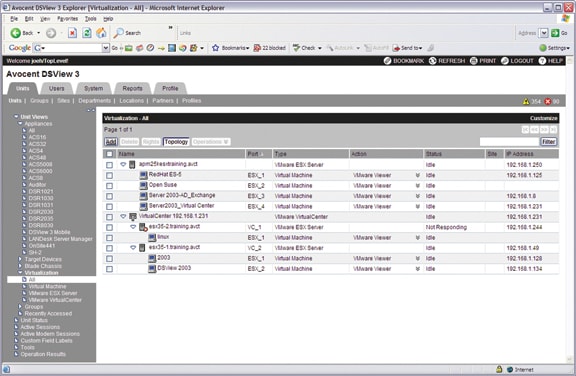Click the browser Back arrow icon

(15, 33)
